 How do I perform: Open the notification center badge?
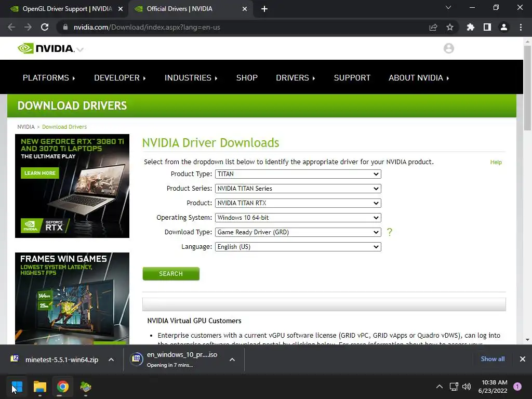[517, 387]
